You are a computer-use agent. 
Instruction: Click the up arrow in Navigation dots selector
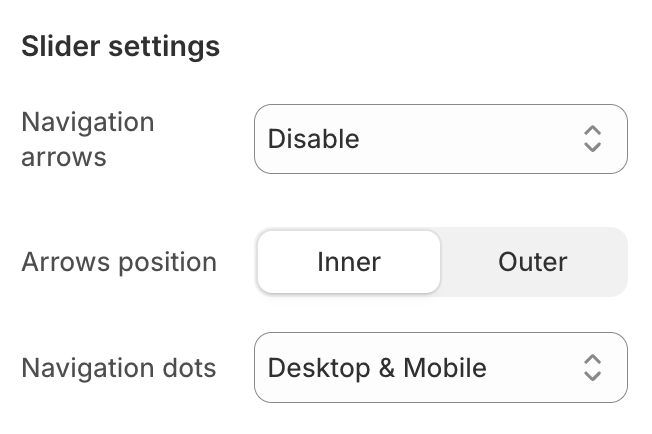tap(592, 360)
